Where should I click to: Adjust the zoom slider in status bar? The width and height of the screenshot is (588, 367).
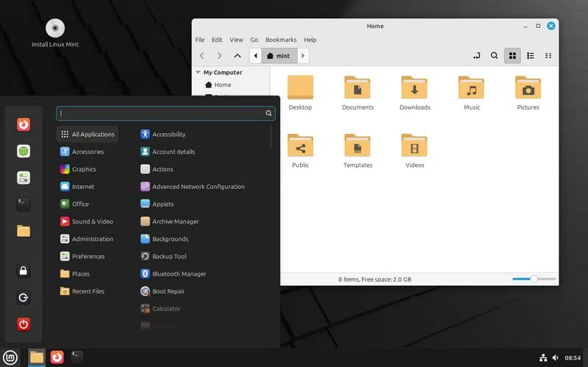pos(534,279)
